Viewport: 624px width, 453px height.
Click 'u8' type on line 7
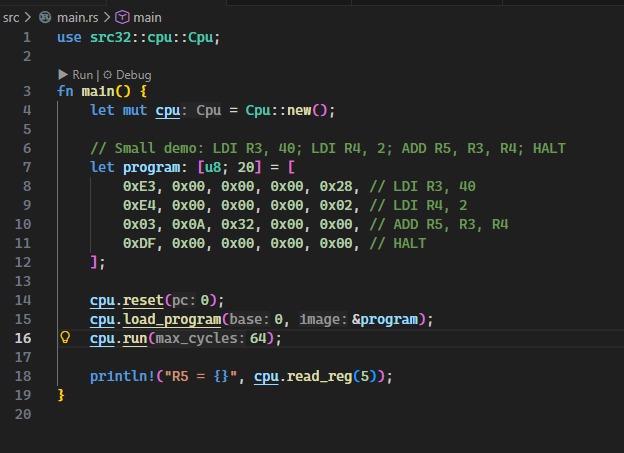tap(213, 167)
